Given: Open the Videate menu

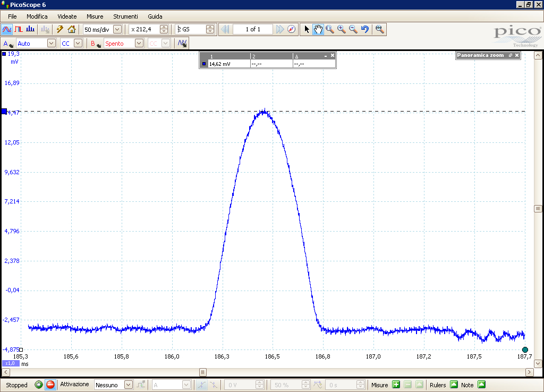Looking at the screenshot, I should [x=67, y=16].
